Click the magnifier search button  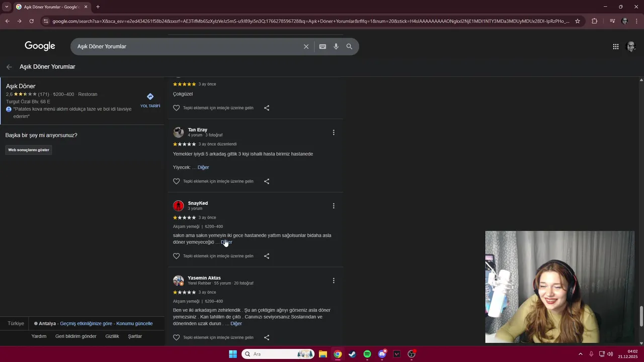pos(349,46)
